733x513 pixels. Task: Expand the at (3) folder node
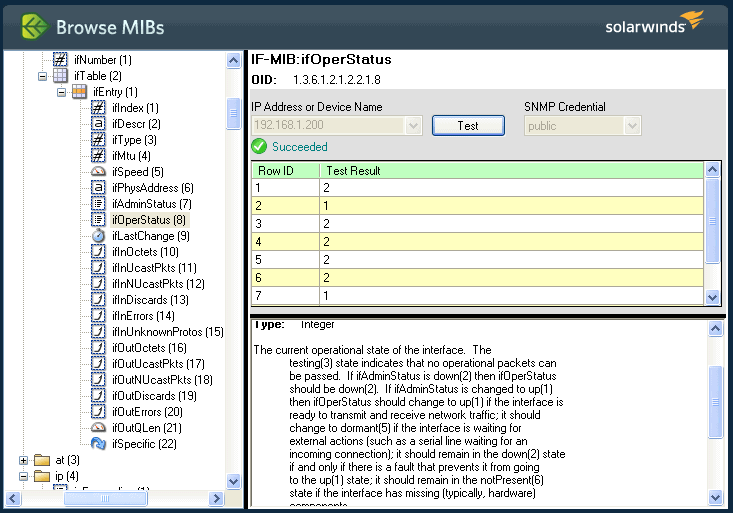coord(23,460)
